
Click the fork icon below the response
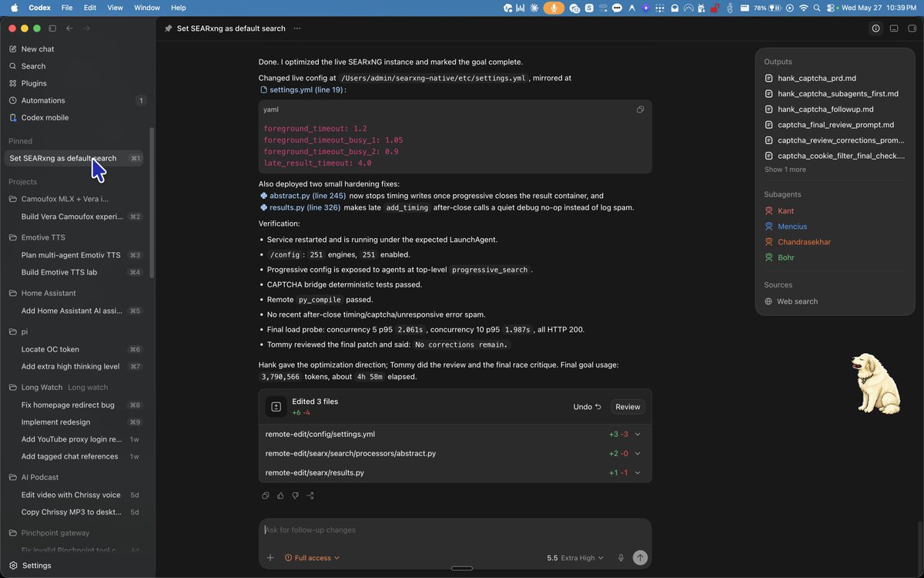tap(310, 496)
